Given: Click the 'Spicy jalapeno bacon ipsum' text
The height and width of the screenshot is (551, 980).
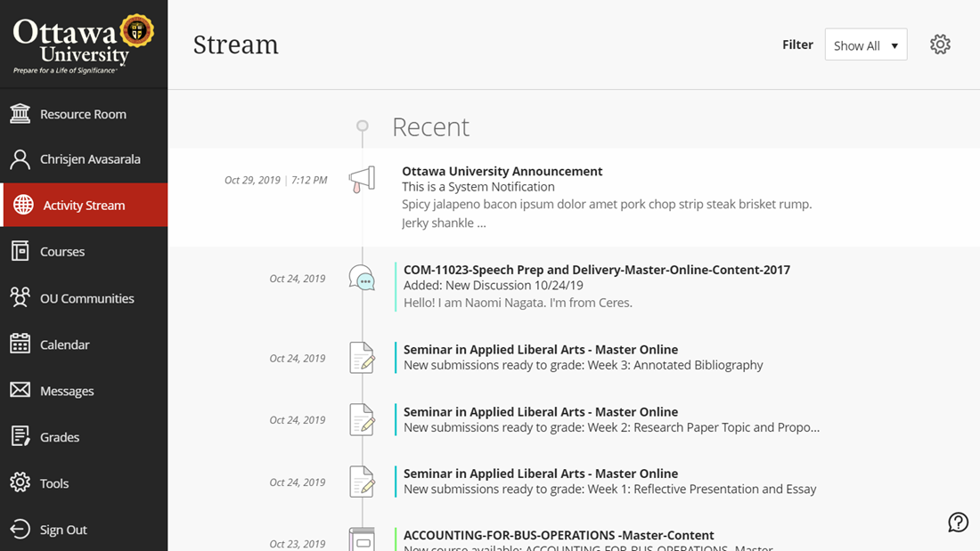Looking at the screenshot, I should (x=607, y=204).
